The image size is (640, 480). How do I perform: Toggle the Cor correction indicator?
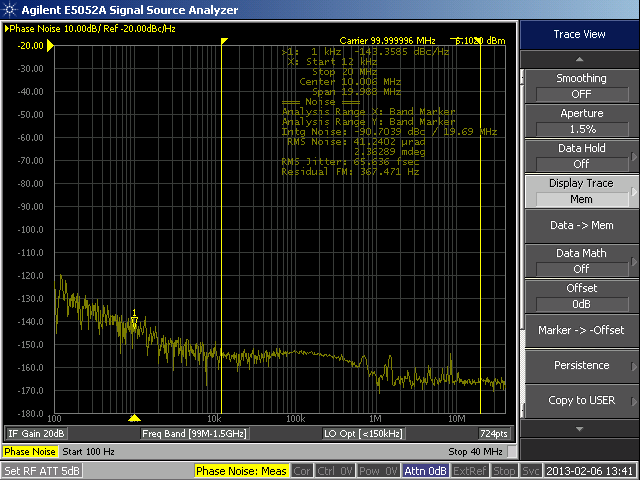pos(302,470)
